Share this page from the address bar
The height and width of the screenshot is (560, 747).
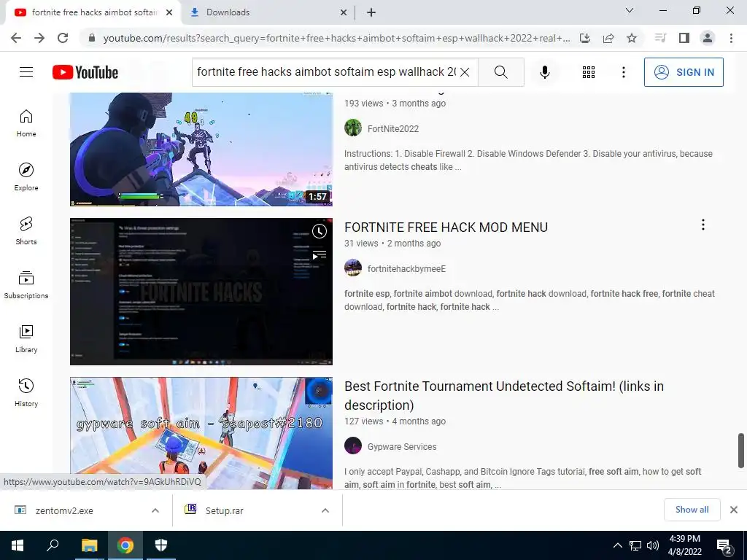608,38
